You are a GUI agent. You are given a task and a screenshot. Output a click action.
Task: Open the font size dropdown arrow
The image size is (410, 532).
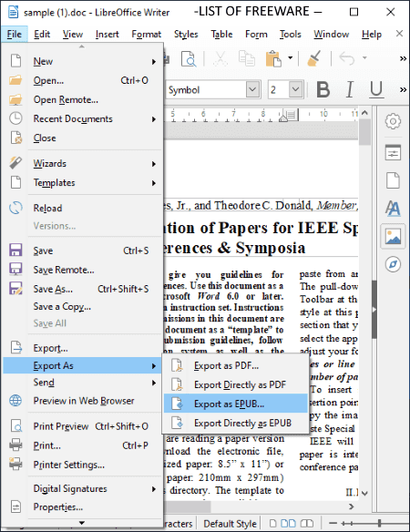pyautogui.click(x=295, y=89)
